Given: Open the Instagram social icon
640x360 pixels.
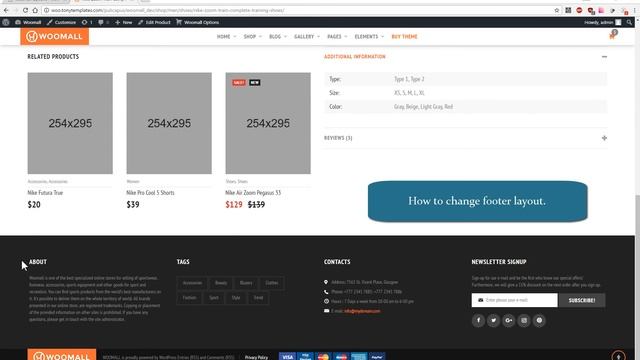Looking at the screenshot, I should 524,320.
